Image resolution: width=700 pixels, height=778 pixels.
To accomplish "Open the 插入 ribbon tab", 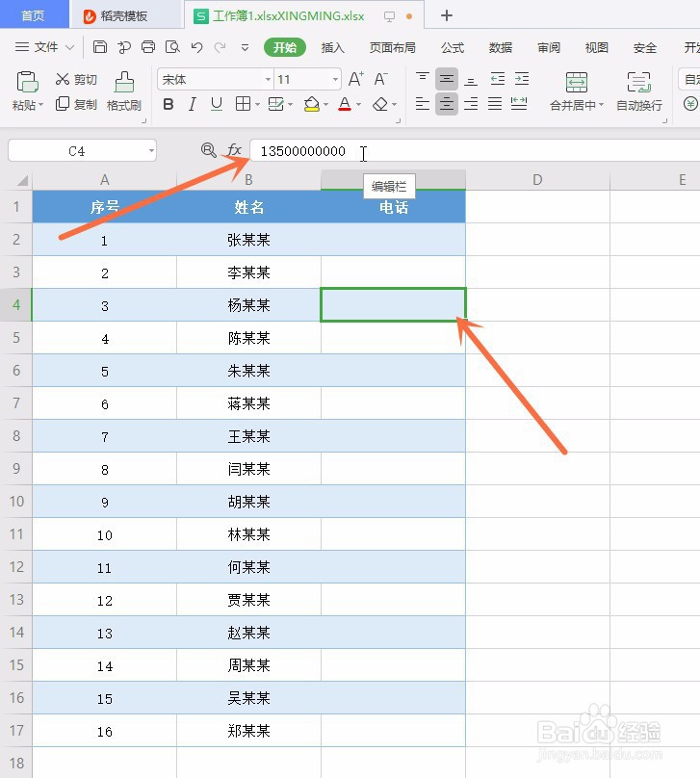I will pyautogui.click(x=332, y=47).
